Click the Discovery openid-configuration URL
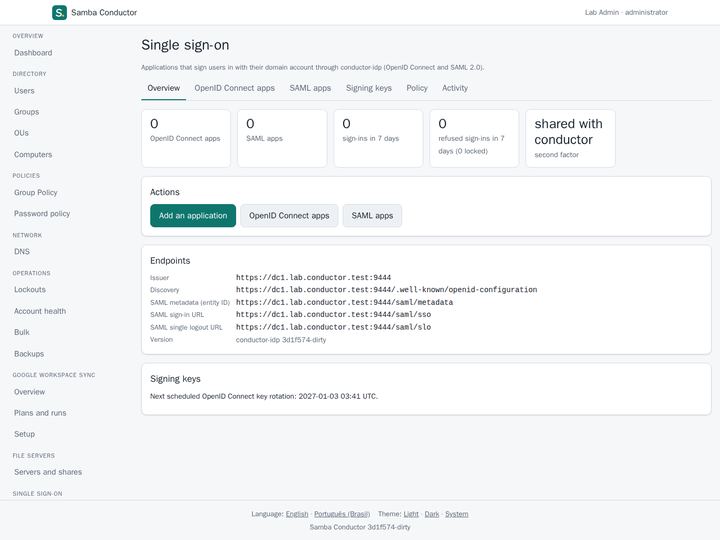 click(386, 290)
